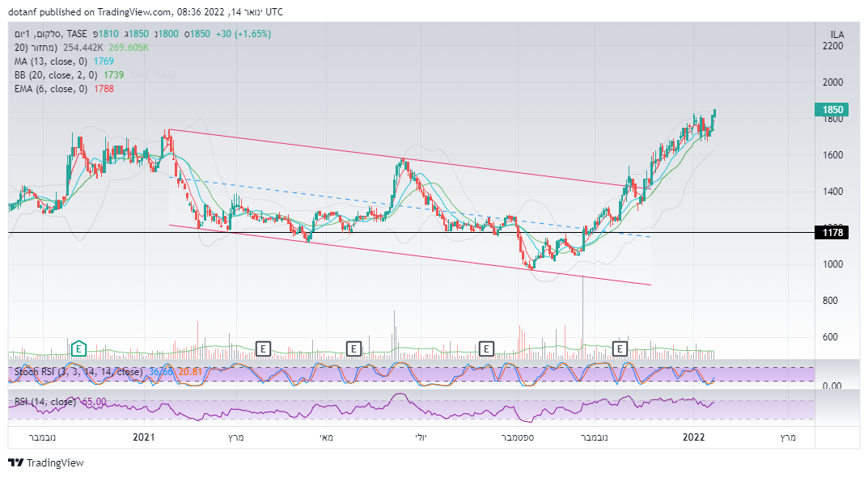
Task: Click the ILA currency label
Action: click(836, 34)
